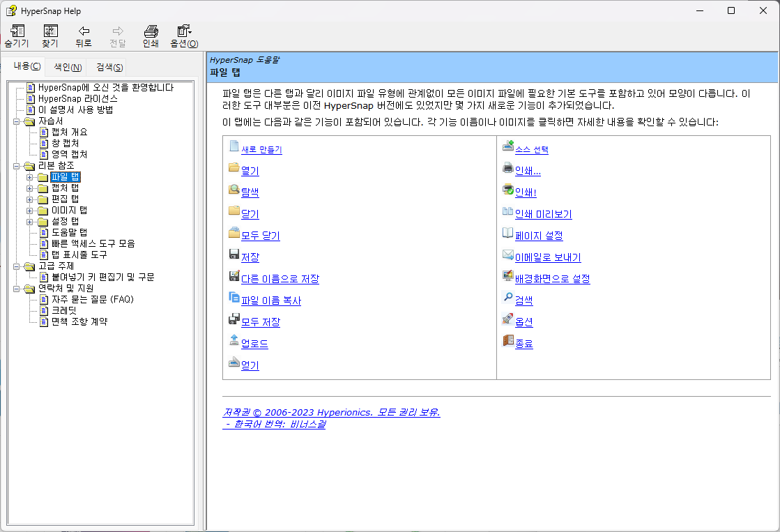Viewport: 780px width, 532px height.
Task: Click the pages icon beside 인쇄 미리보기
Action: point(508,211)
